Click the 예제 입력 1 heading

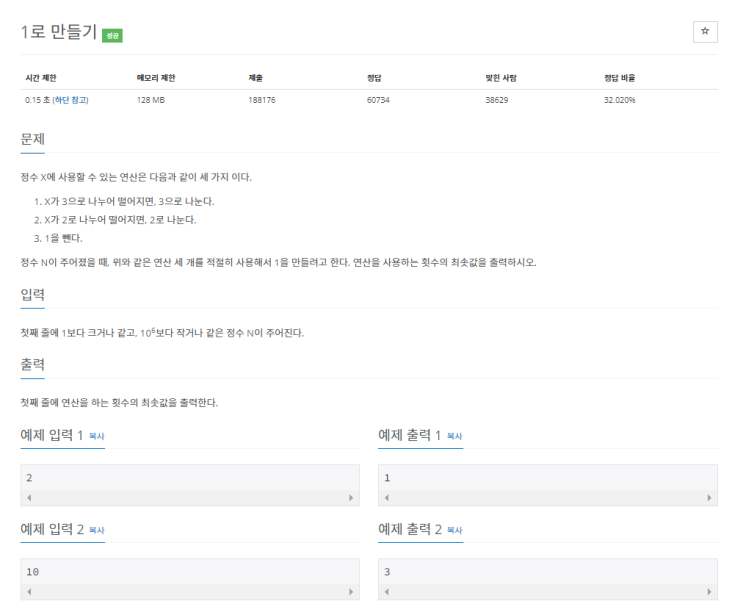click(52, 435)
